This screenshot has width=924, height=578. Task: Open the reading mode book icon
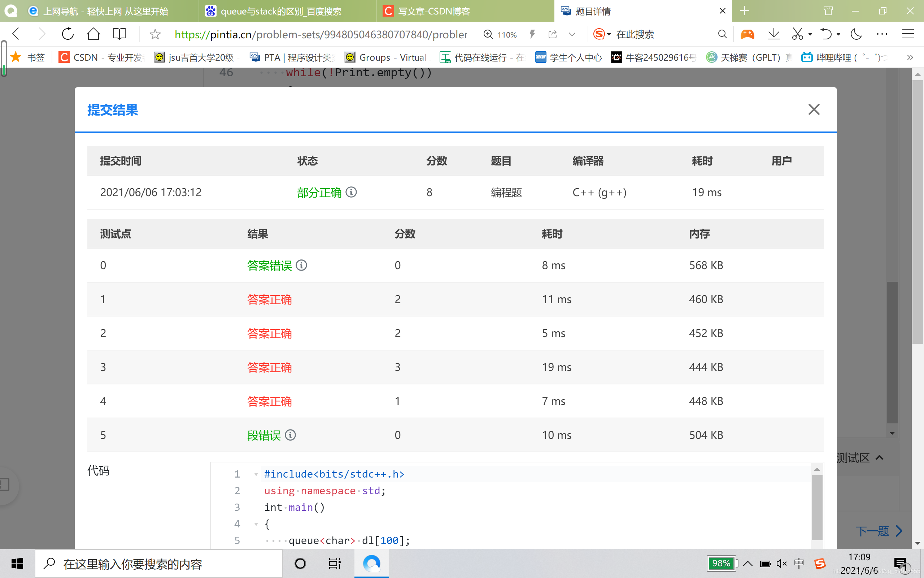click(119, 34)
